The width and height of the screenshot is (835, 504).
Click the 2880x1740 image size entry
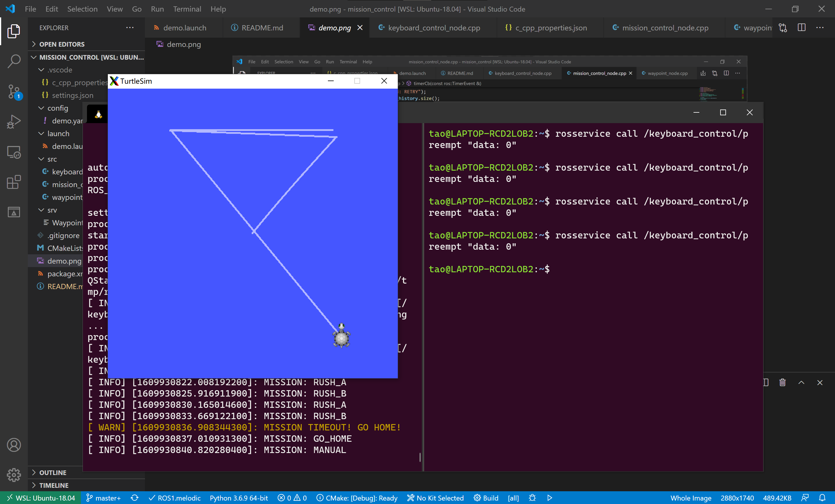[737, 498]
